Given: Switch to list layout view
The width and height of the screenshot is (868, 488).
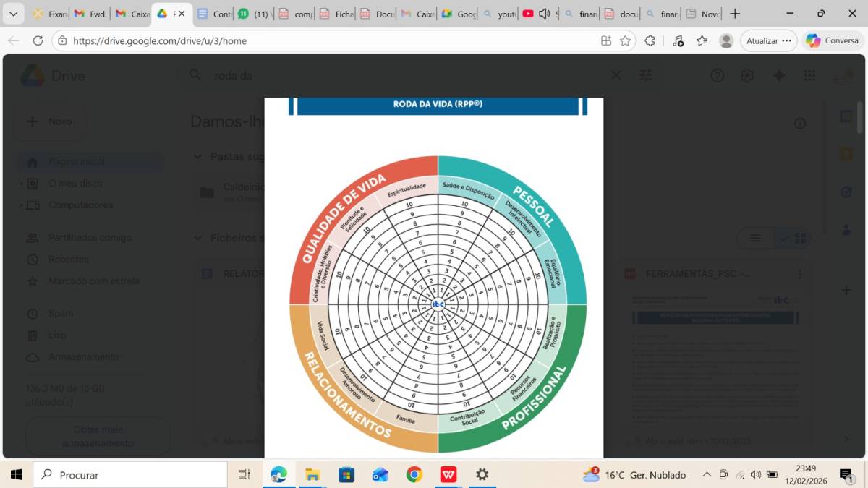Looking at the screenshot, I should tap(755, 238).
